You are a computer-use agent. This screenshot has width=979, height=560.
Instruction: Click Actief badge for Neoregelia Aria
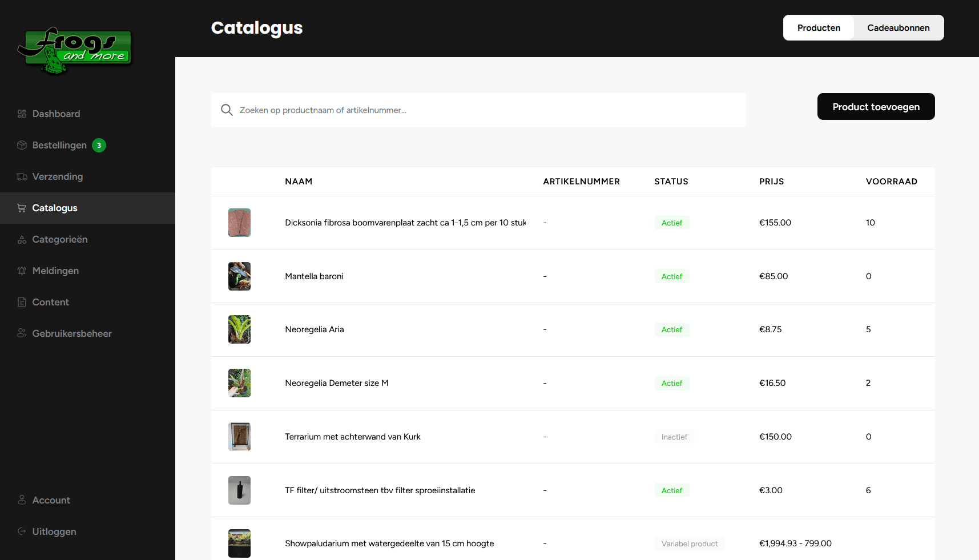point(672,329)
